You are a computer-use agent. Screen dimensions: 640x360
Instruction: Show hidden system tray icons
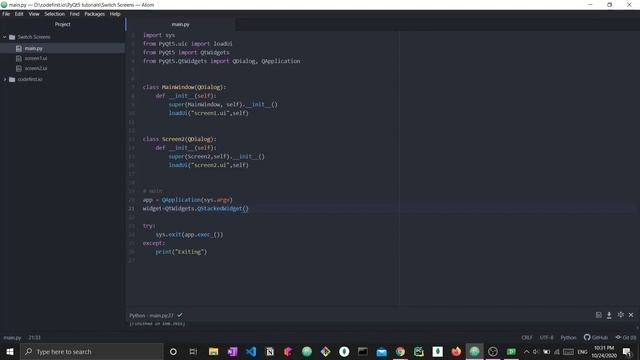[527, 351]
